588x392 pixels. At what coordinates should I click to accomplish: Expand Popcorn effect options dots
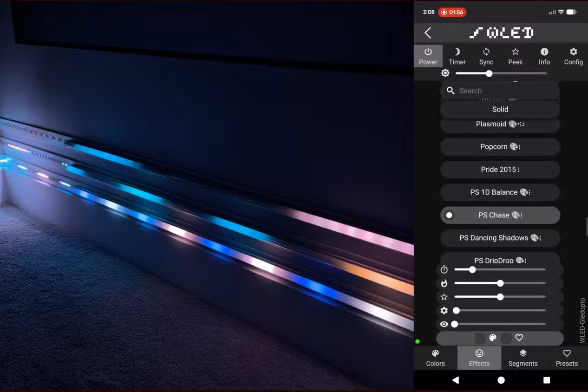tap(519, 147)
